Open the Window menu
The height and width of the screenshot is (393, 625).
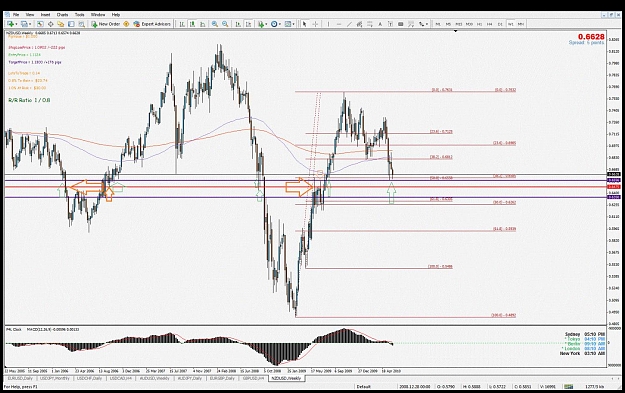coord(98,15)
